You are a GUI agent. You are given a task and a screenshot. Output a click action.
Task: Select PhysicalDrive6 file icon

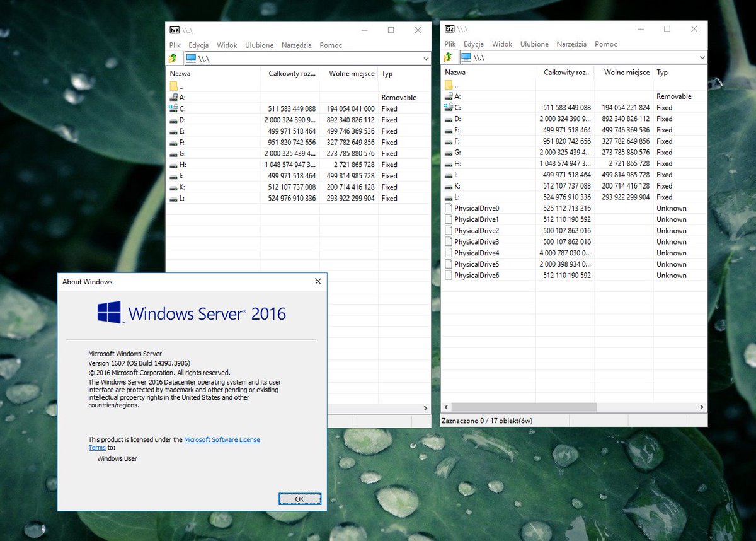(x=449, y=276)
